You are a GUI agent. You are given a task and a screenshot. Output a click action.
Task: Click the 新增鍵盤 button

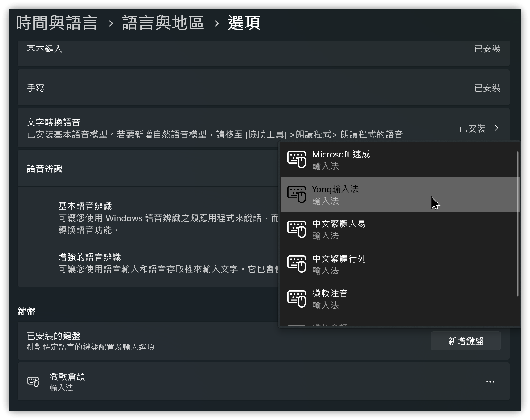click(x=466, y=341)
